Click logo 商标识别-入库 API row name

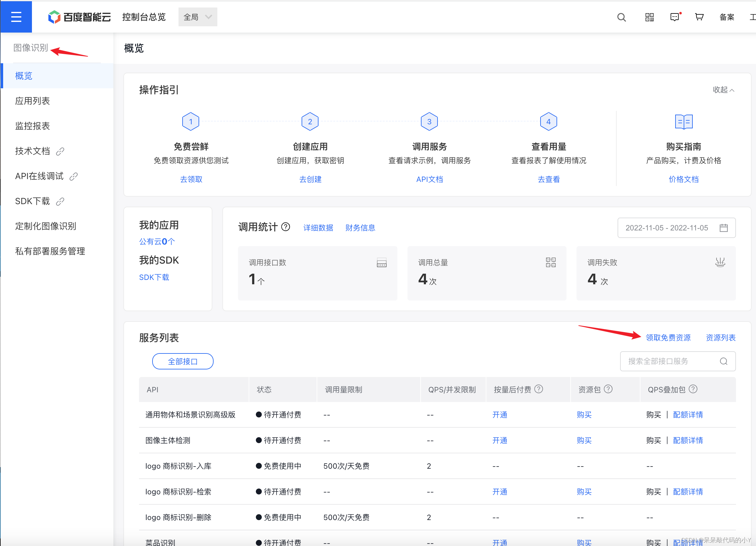tap(178, 466)
